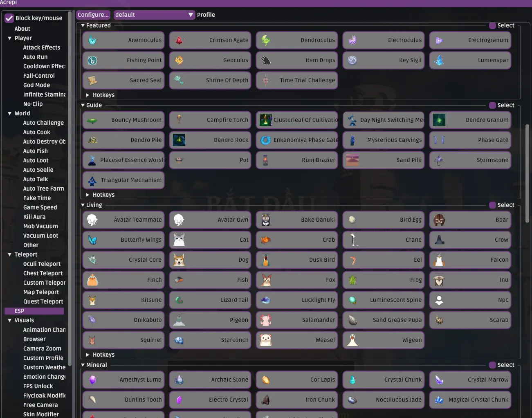
Task: Select Kill Aura in sidebar
Action: [34, 217]
